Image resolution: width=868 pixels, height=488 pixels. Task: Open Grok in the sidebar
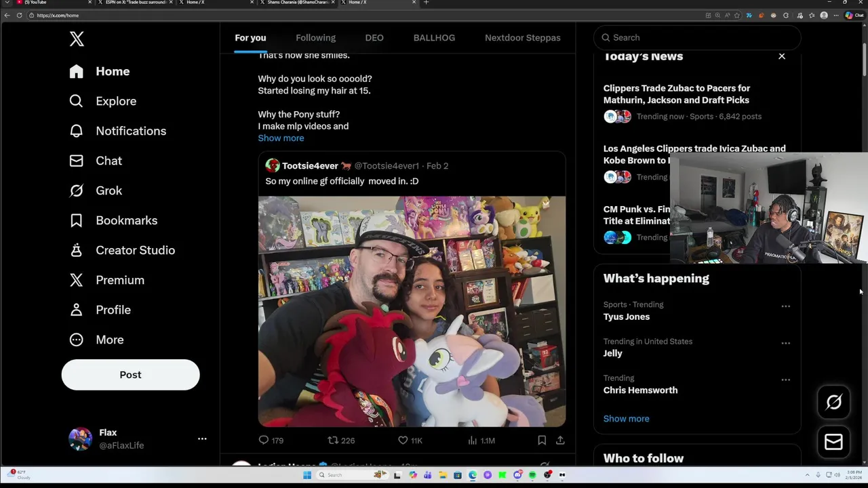(x=96, y=190)
